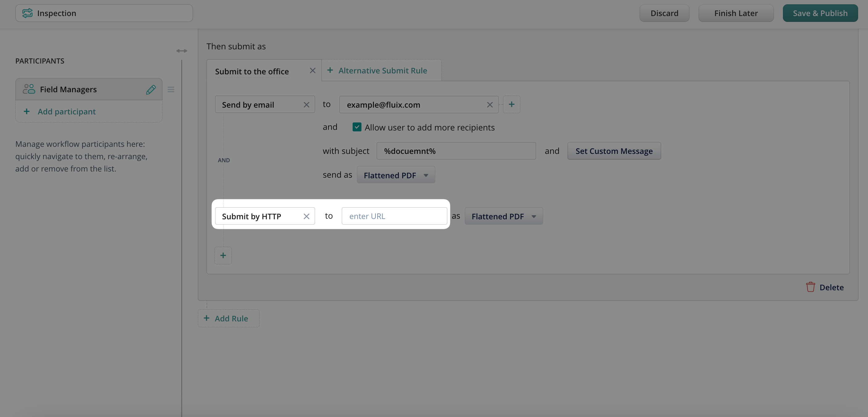The width and height of the screenshot is (868, 417).
Task: Clear the example@fluix.com recipient
Action: click(x=489, y=105)
